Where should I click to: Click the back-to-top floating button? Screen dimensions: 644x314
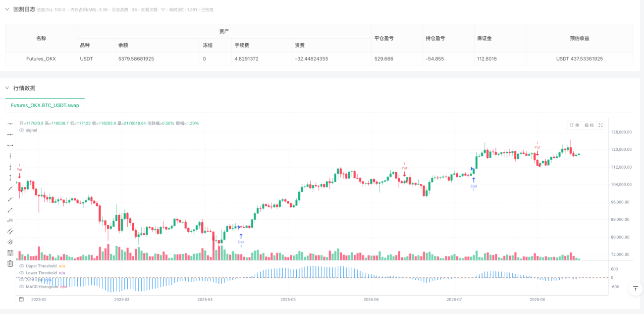coord(636,288)
